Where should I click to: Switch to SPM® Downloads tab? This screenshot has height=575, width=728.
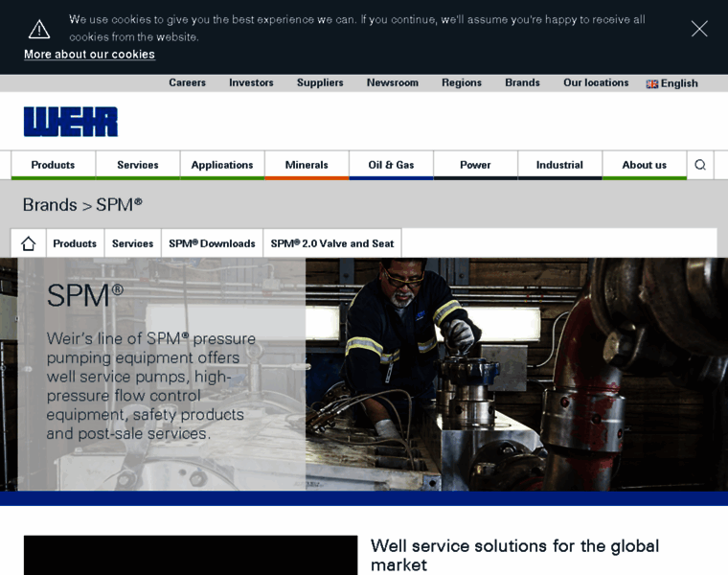[x=213, y=243]
